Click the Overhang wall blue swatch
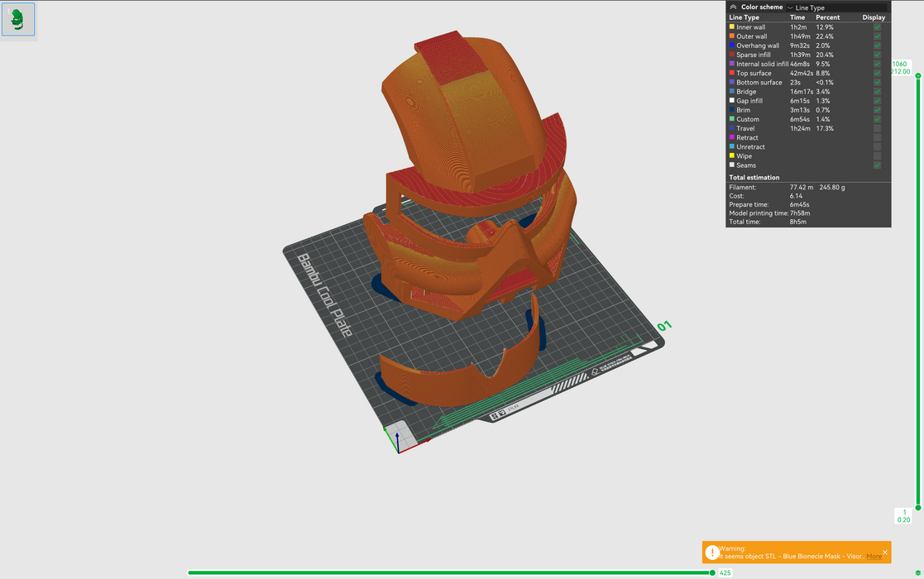The image size is (924, 579). tap(731, 45)
